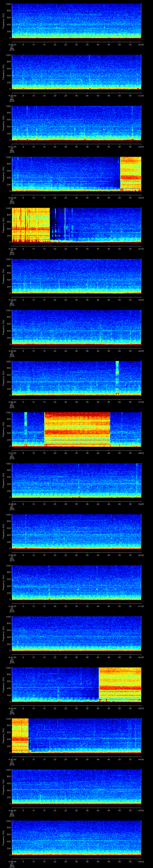The image size is (153, 868).
Task: Click Frequency (Hz) axis label of 6:45 panel
Action: [x=3, y=838]
